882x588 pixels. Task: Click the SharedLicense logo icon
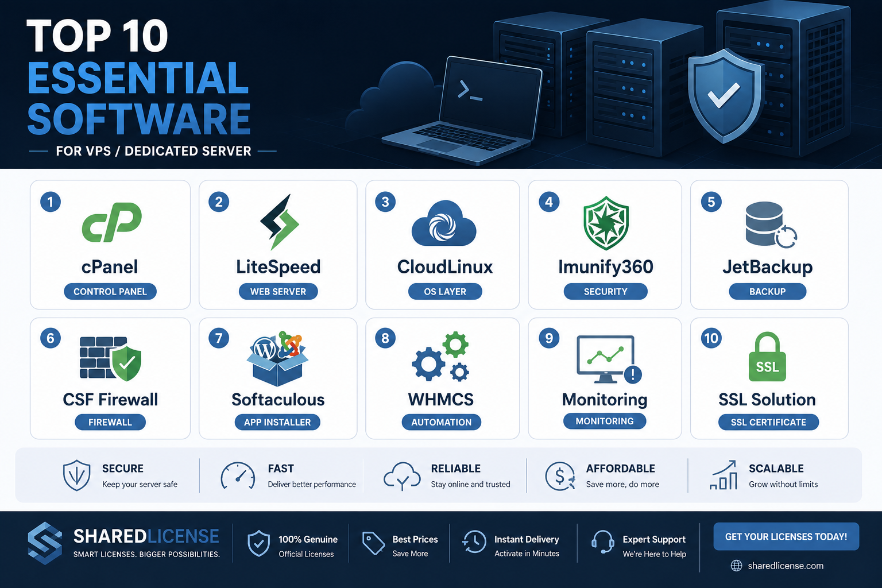[45, 543]
